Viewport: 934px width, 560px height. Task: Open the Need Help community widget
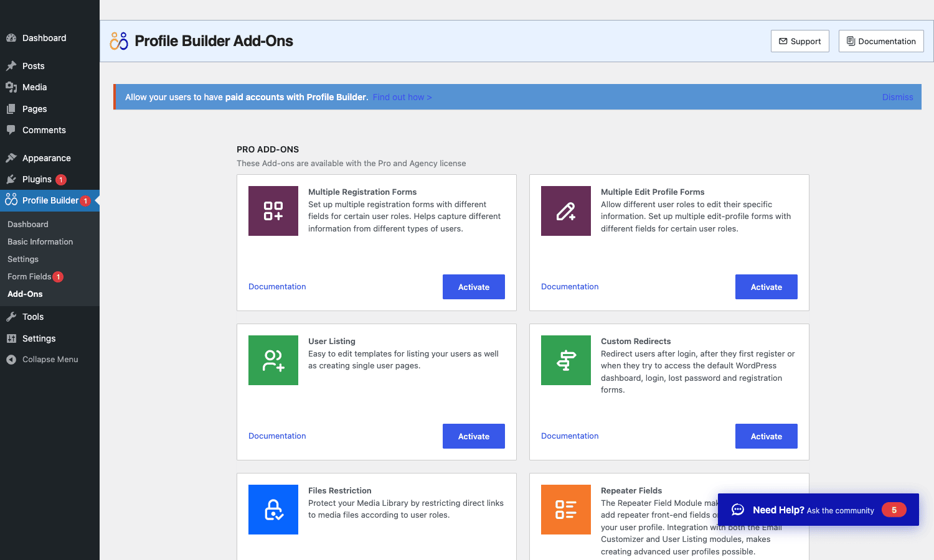(x=818, y=510)
